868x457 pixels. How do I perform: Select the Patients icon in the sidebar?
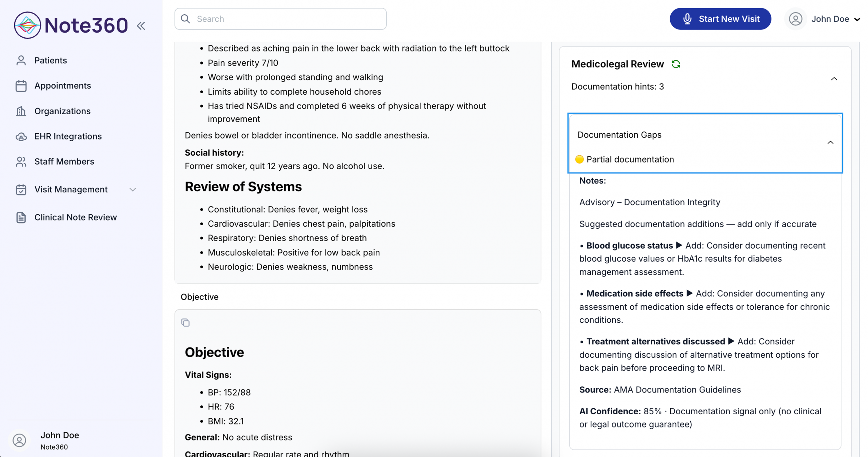point(21,60)
